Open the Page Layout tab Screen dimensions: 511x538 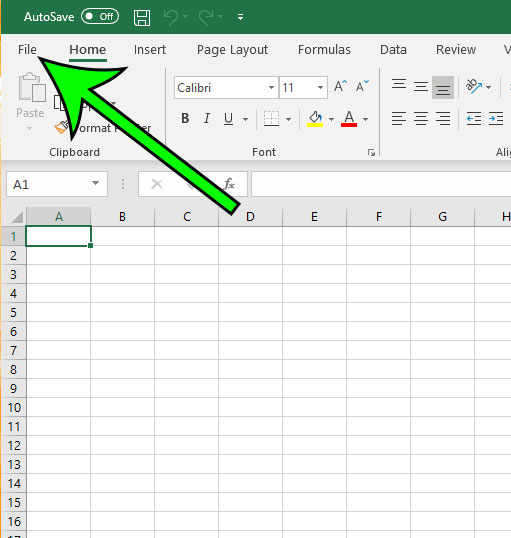(x=232, y=50)
